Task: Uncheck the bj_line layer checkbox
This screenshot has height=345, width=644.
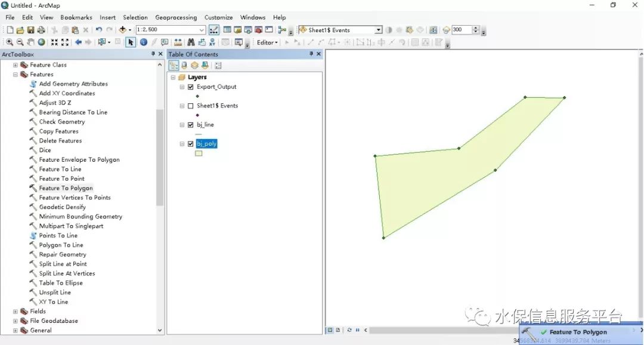Action: click(191, 125)
